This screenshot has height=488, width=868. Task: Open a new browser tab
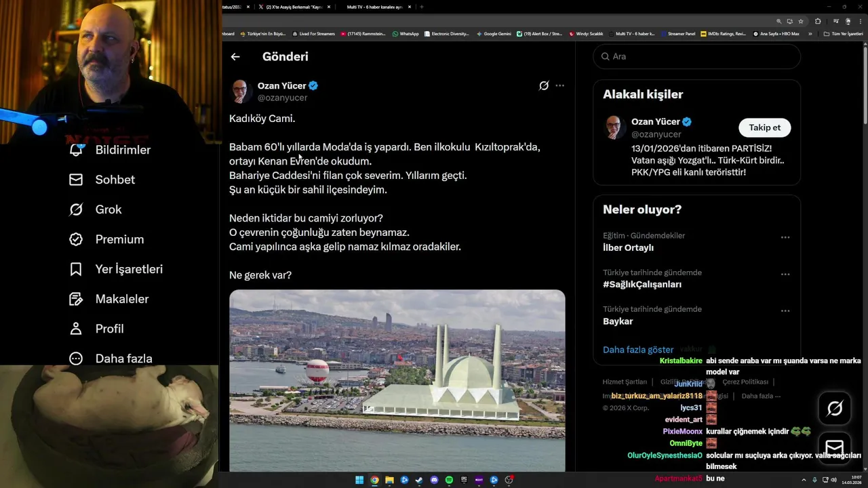422,7
